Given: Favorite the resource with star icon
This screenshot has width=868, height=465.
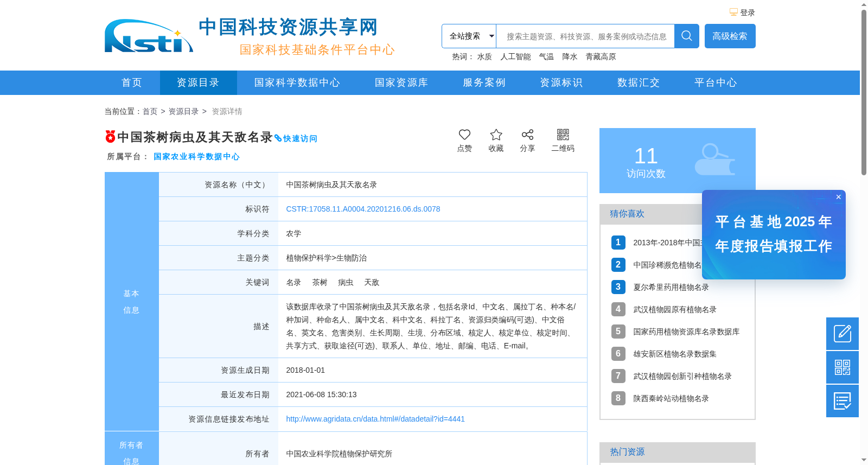Looking at the screenshot, I should [x=496, y=135].
